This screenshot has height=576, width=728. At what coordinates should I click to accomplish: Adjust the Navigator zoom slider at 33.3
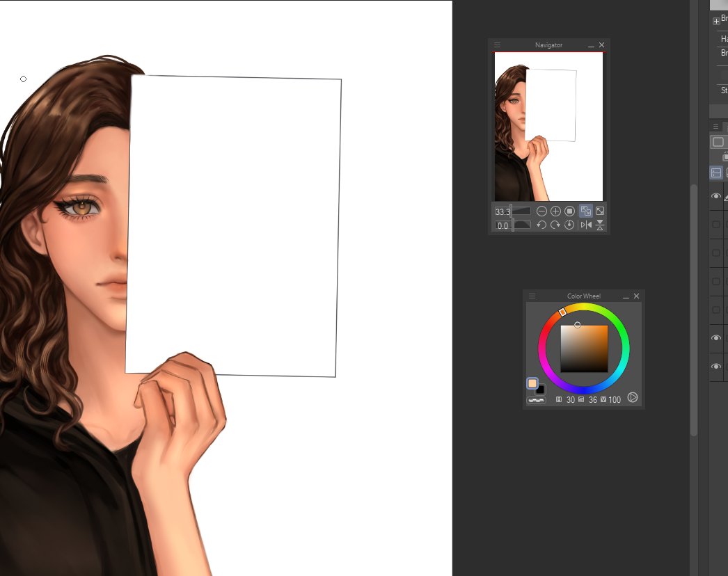512,211
